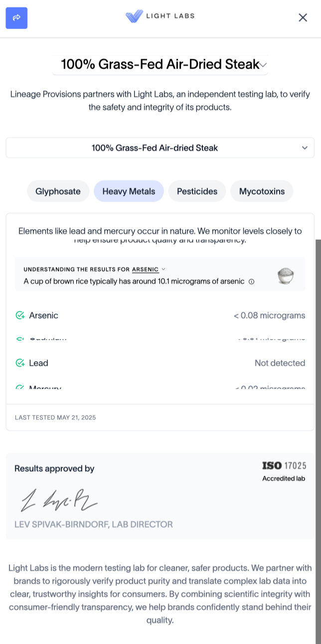Click the brown rice bowl image
This screenshot has width=321, height=644.
[286, 275]
